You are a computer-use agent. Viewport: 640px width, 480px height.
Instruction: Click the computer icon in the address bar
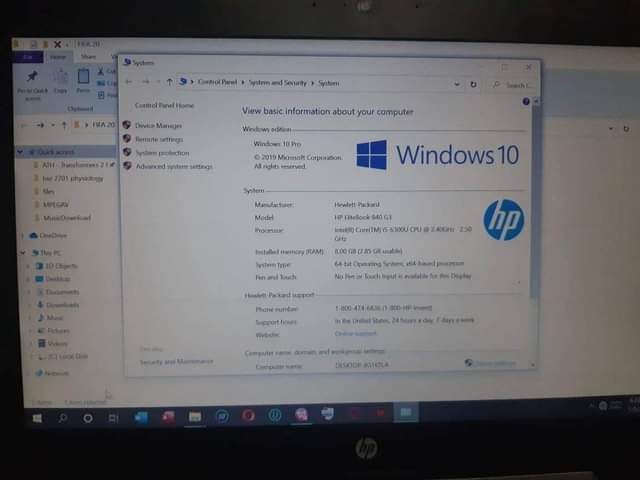point(183,82)
